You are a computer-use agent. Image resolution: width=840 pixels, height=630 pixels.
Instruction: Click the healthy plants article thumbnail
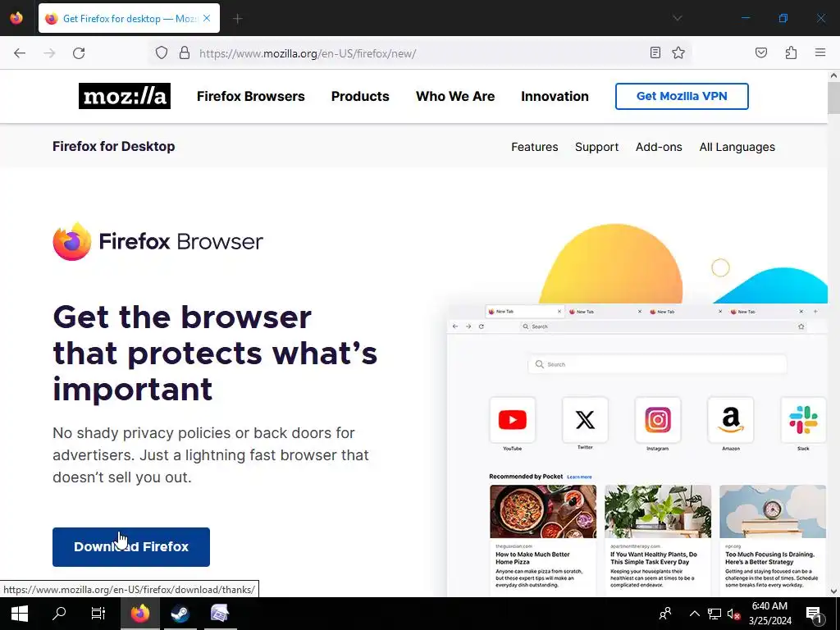tap(658, 511)
